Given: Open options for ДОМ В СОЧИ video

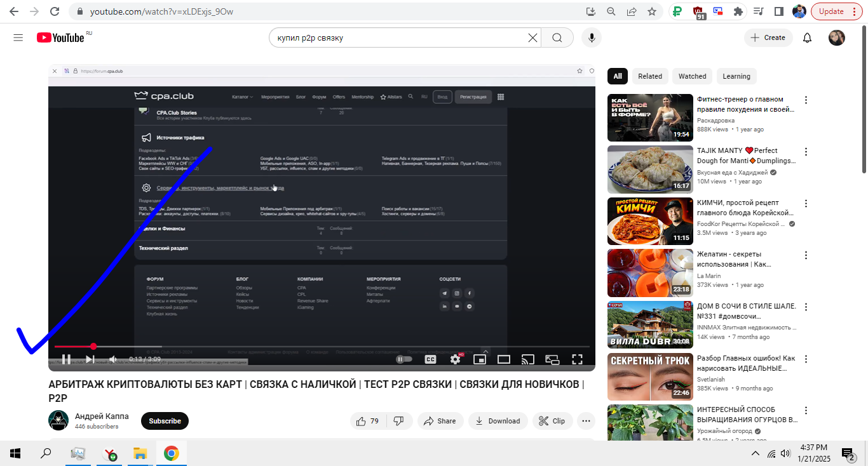Looking at the screenshot, I should (806, 307).
